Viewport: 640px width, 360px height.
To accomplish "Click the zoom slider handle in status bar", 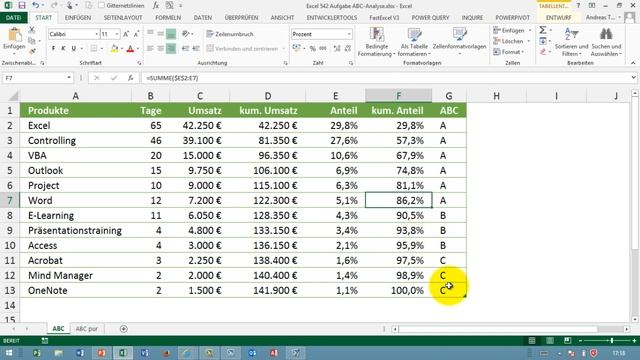I will [x=611, y=340].
